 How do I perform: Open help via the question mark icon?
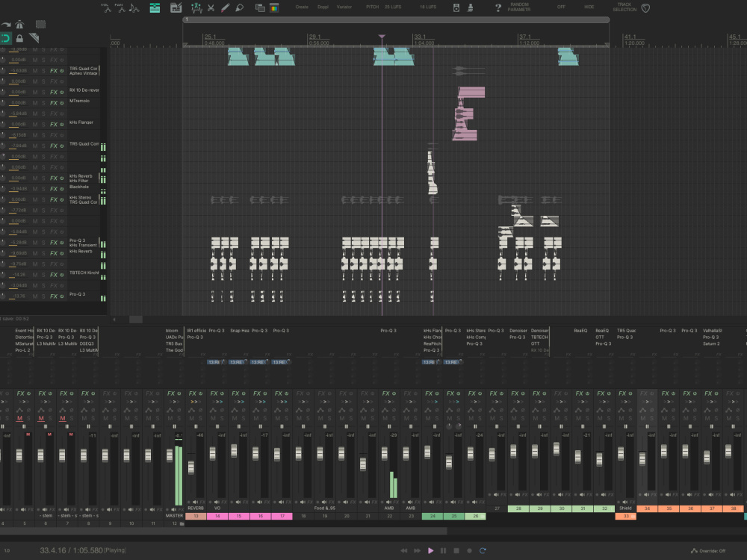498,7
